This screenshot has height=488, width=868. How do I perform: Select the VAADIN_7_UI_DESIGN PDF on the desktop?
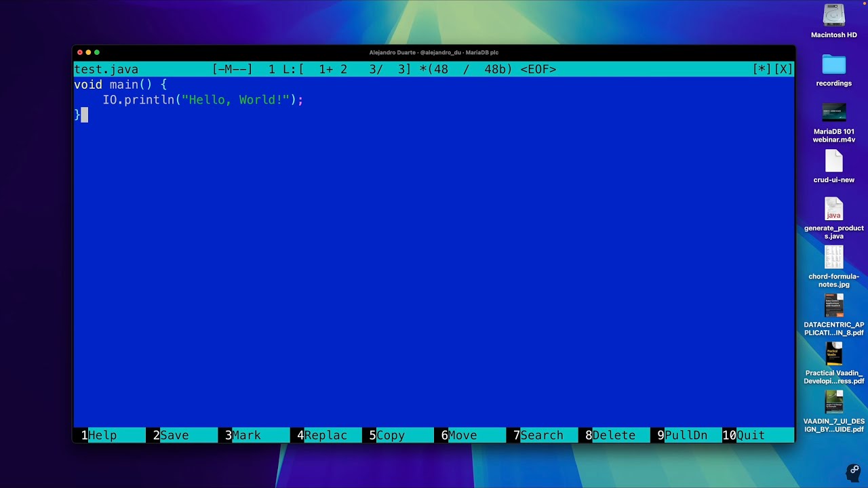click(x=834, y=402)
